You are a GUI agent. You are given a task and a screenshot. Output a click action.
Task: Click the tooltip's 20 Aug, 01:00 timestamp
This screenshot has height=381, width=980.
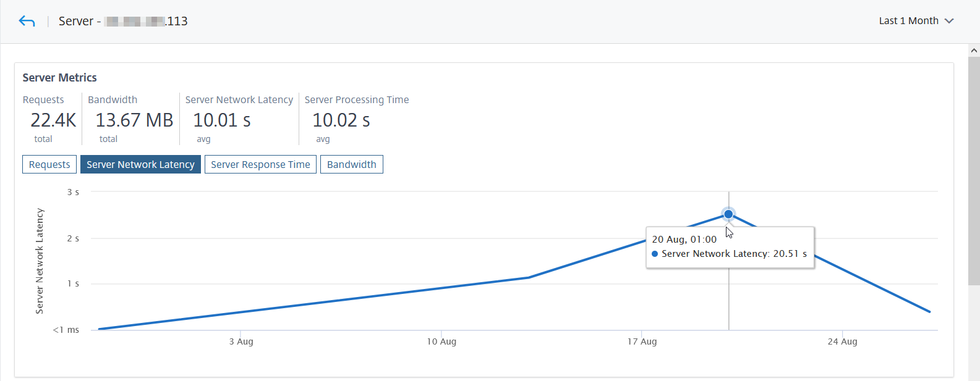[x=684, y=240]
